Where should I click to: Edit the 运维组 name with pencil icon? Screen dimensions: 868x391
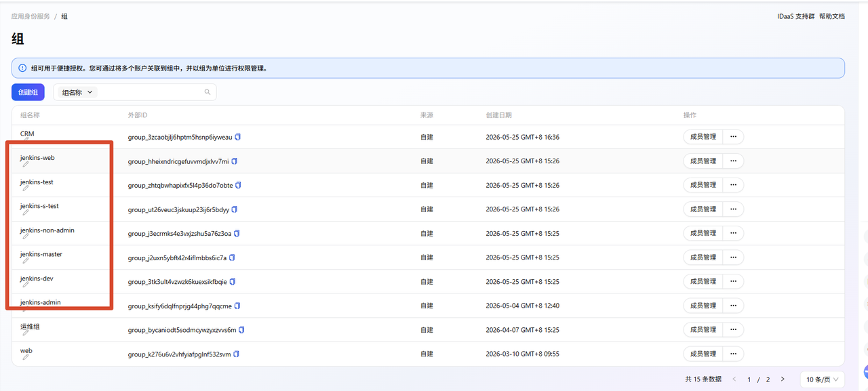point(26,333)
